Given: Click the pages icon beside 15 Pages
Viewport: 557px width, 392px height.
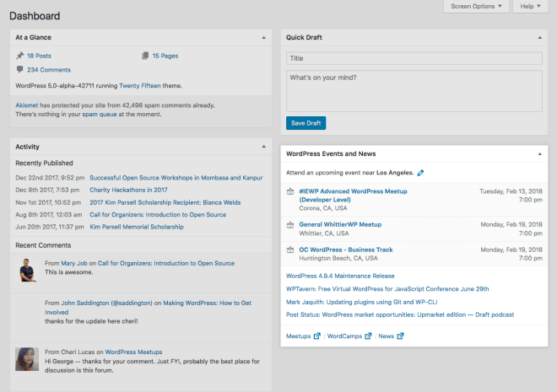Looking at the screenshot, I should click(x=145, y=56).
